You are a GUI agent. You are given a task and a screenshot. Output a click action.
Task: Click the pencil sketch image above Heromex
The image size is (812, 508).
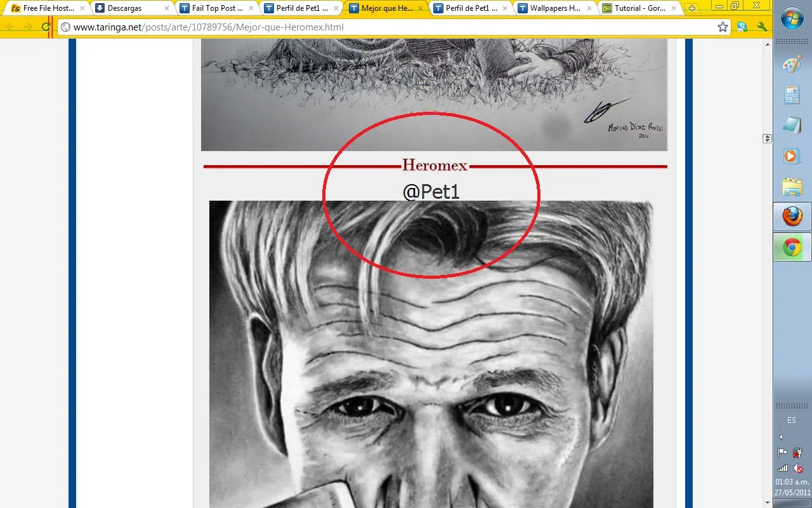point(435,95)
